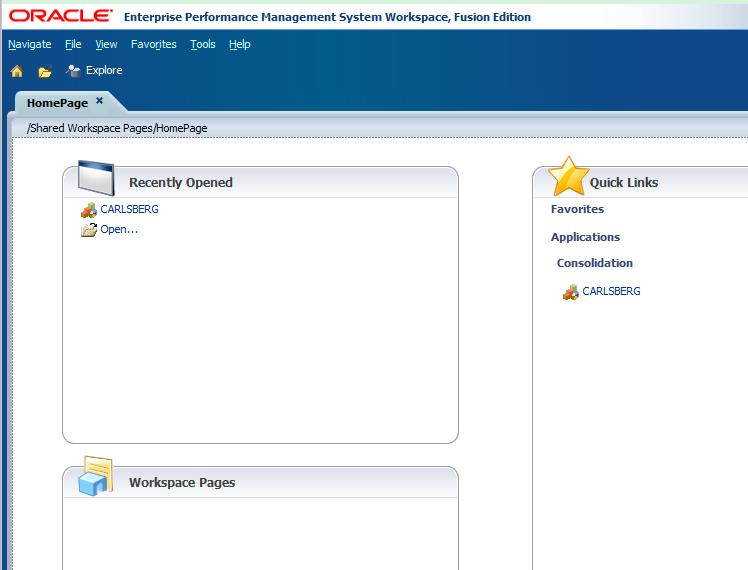Close the HomePage tab
The image size is (748, 570).
pyautogui.click(x=99, y=100)
